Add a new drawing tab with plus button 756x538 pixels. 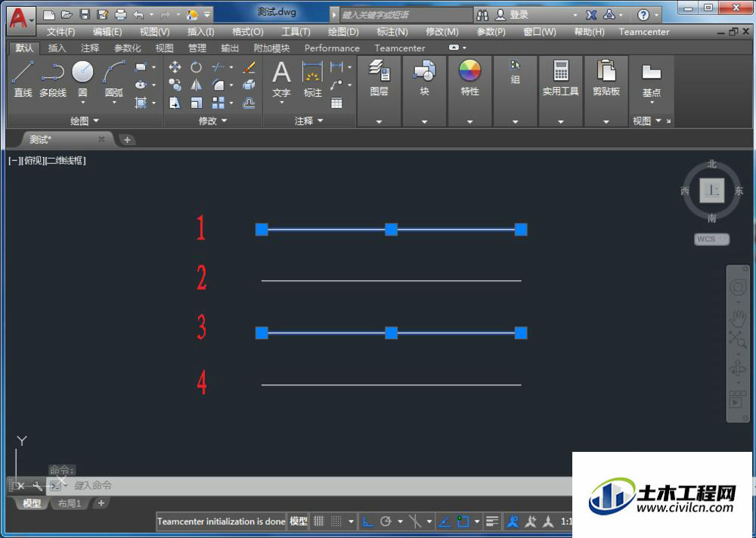point(127,140)
